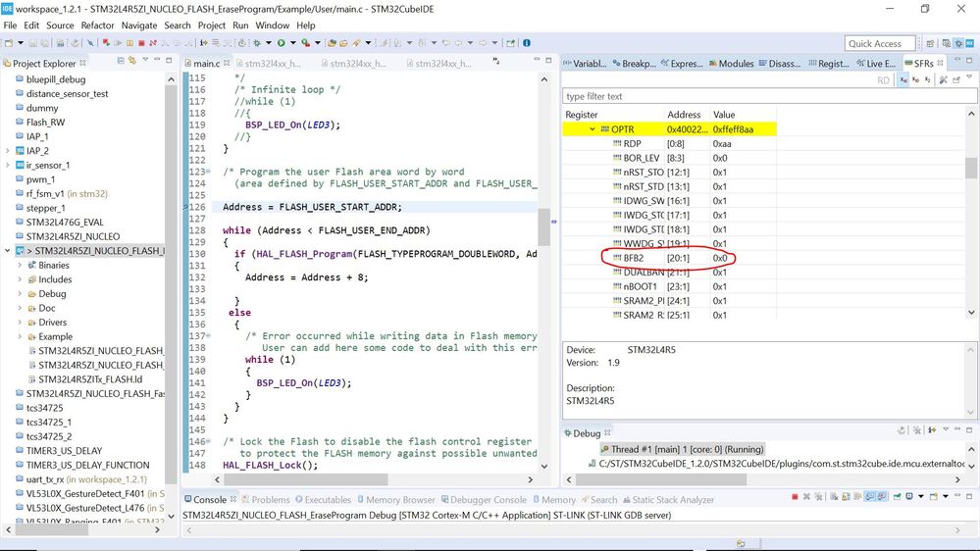This screenshot has width=980, height=551.
Task: Click the red Terminate icon in main toolbar
Action: coord(141,43)
